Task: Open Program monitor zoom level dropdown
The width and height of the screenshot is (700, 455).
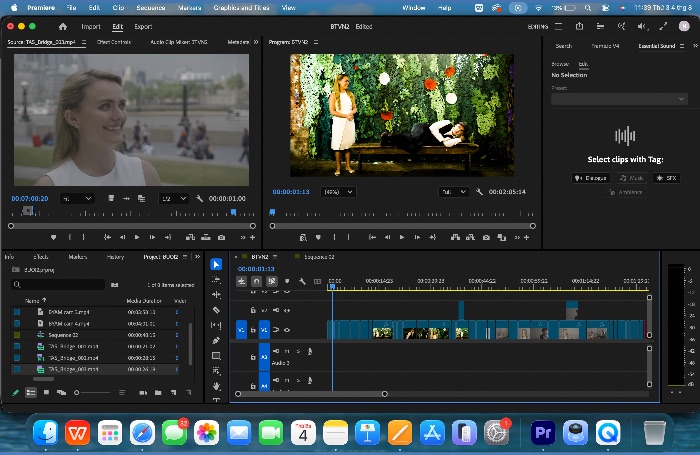Action: tap(338, 192)
